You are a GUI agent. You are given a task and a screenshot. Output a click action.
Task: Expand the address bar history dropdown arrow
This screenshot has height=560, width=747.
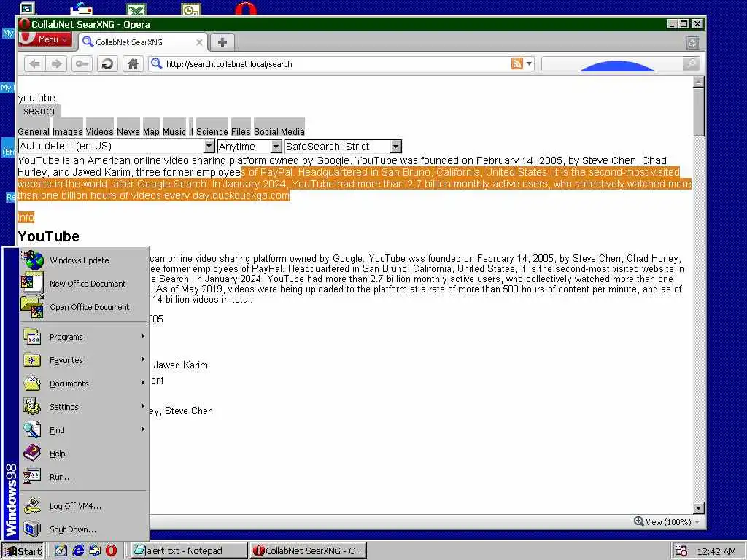529,63
